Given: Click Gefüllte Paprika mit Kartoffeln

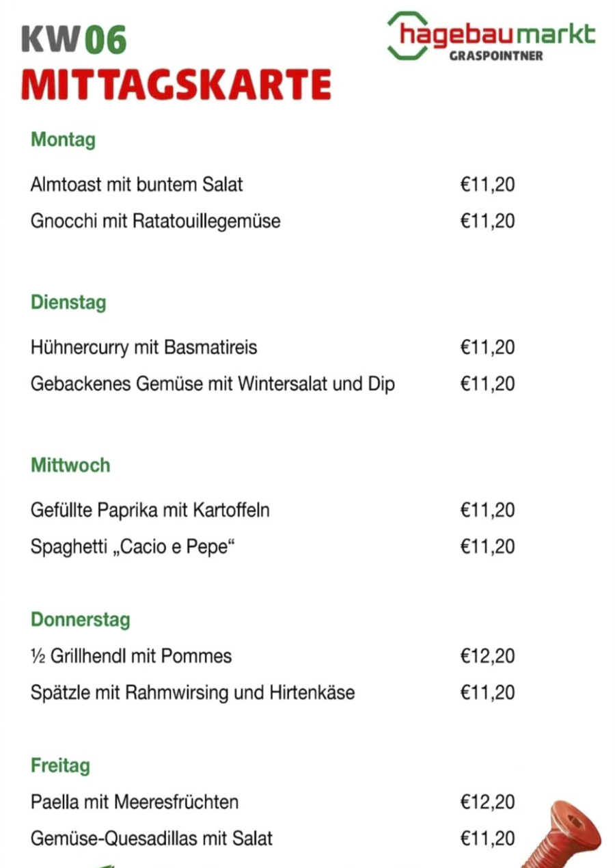Looking at the screenshot, I should [x=150, y=510].
